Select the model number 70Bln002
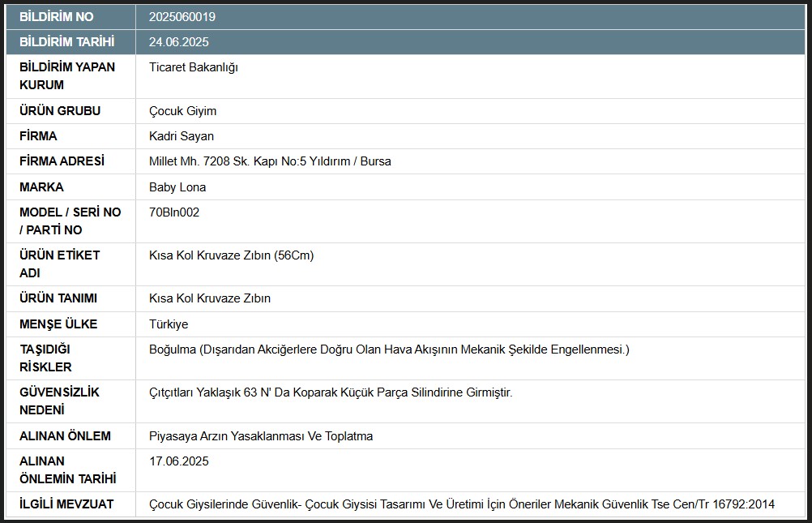The image size is (812, 523). point(174,212)
